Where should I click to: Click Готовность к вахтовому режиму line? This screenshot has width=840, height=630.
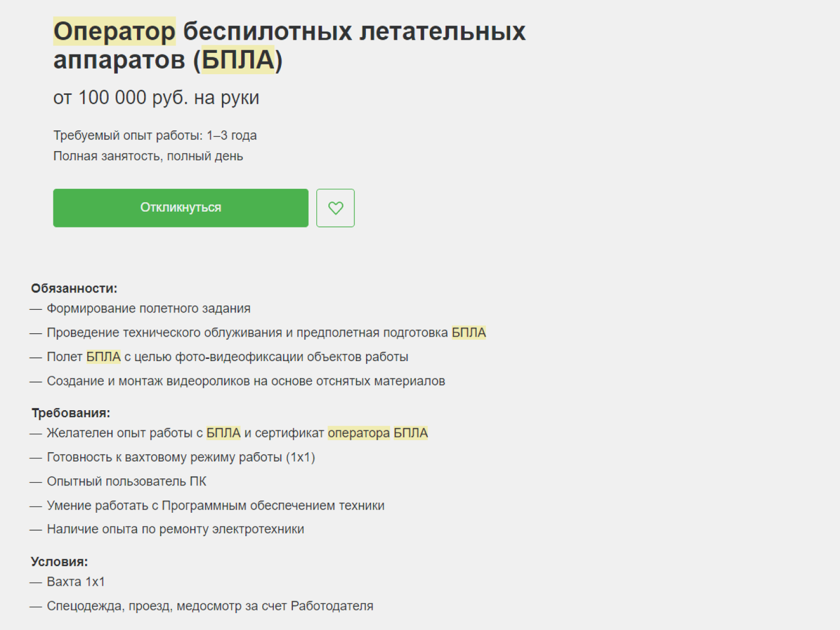[181, 457]
